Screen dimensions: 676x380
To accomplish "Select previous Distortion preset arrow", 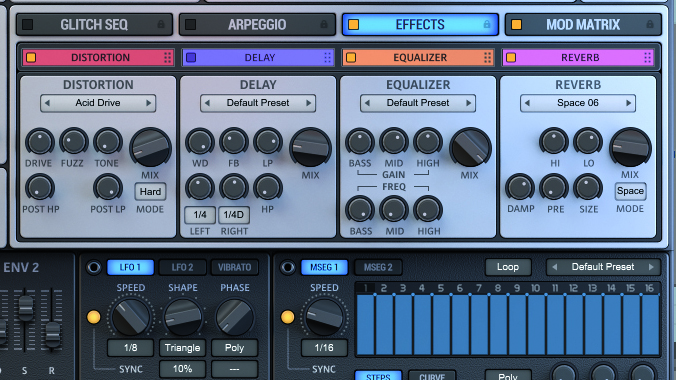I will click(x=47, y=103).
